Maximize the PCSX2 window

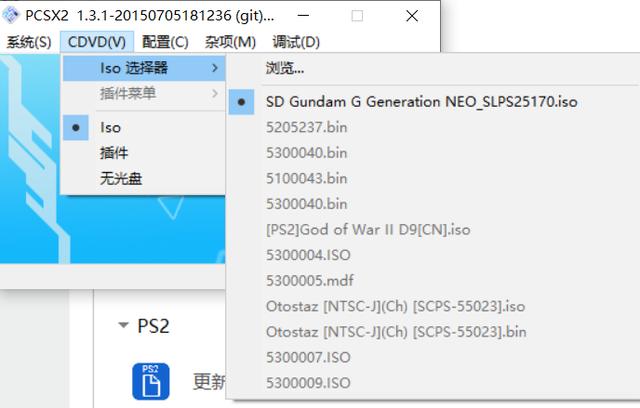(357, 15)
